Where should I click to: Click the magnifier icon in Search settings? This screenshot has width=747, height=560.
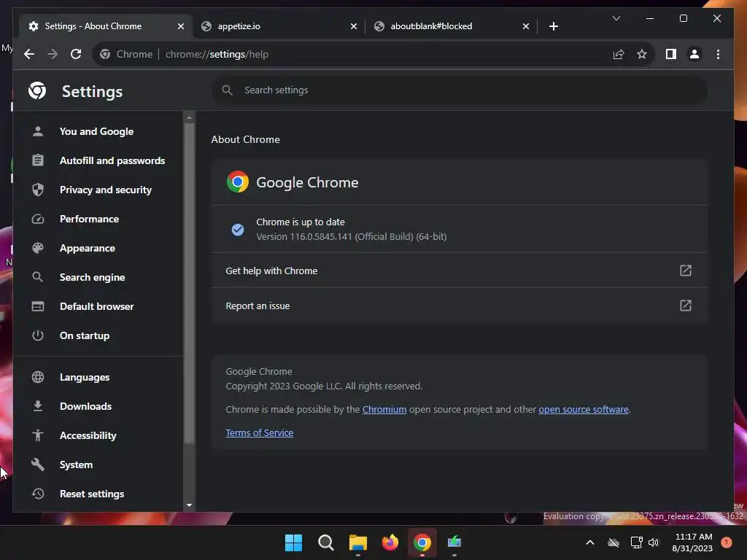tap(228, 90)
